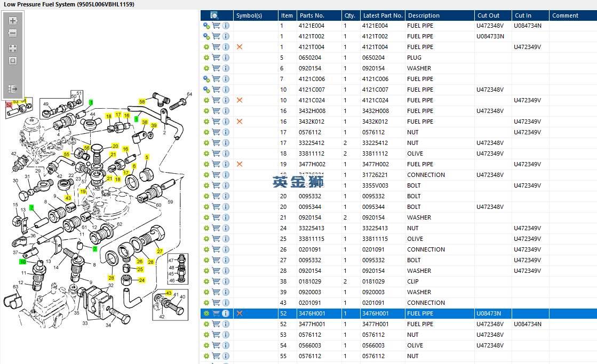Select the U084733N cut out value

point(490,36)
